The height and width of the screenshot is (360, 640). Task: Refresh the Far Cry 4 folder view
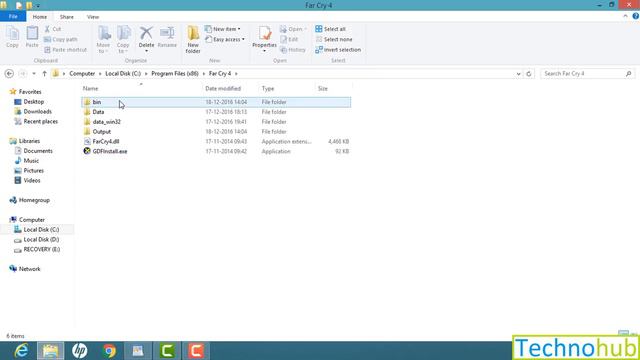[529, 74]
